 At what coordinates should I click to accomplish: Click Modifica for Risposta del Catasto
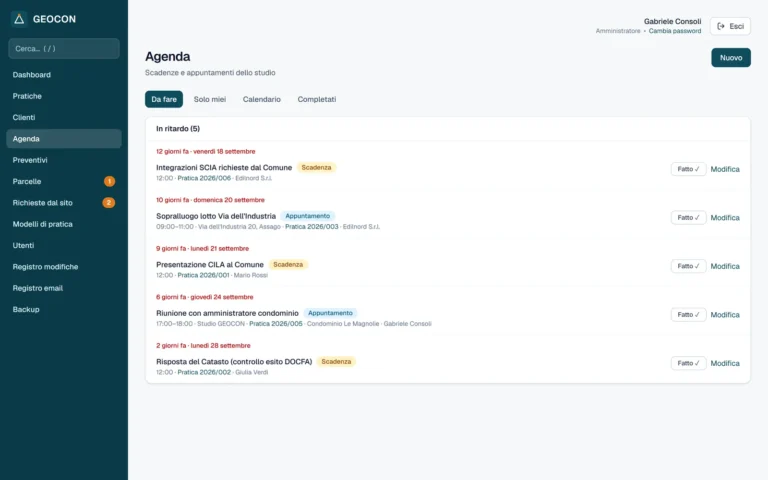725,363
